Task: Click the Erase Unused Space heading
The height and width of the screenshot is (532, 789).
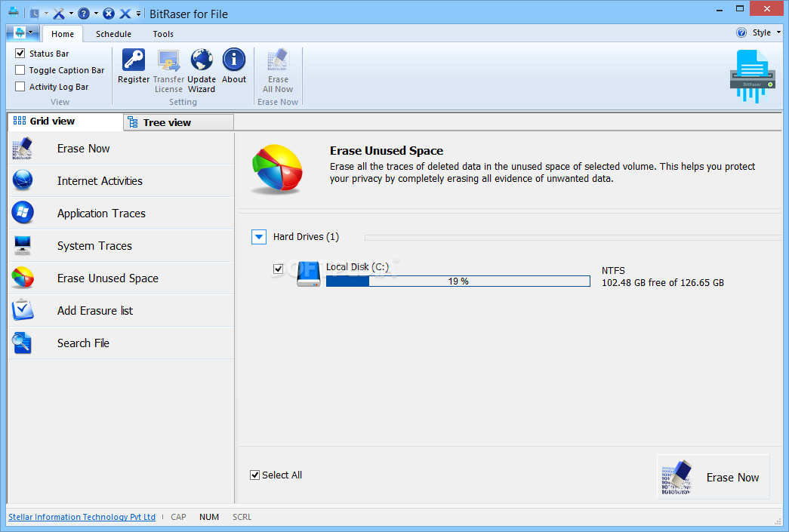Action: 387,151
